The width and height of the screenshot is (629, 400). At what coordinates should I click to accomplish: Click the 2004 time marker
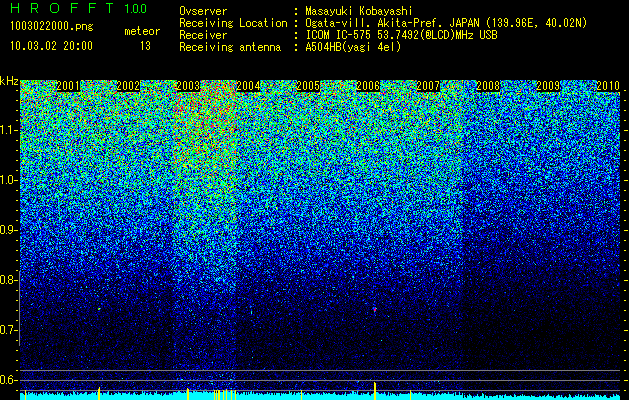point(248,86)
